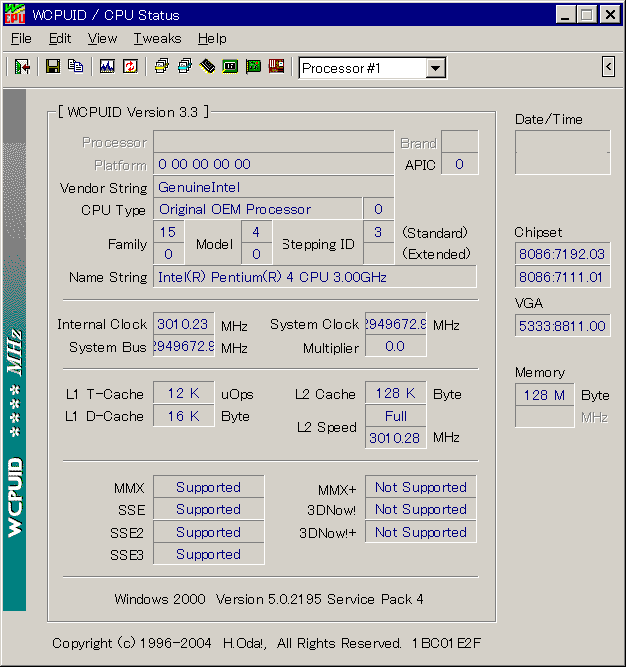Click the Windows 2000 version text
626x667 pixels.
pos(269,599)
